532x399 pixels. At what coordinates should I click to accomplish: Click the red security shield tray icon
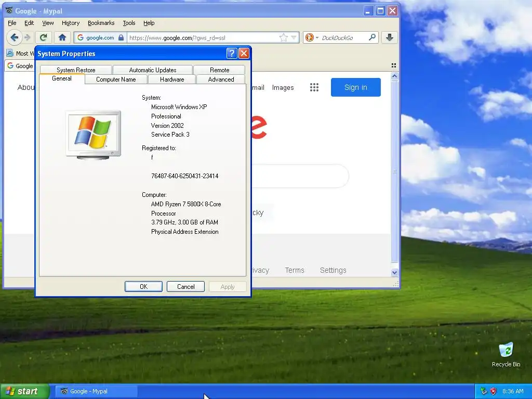[494, 391]
